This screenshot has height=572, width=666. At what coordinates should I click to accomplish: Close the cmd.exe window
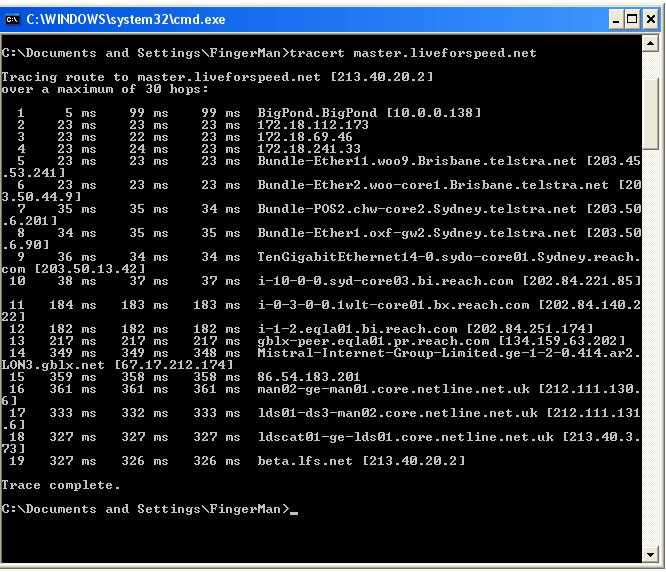click(650, 19)
